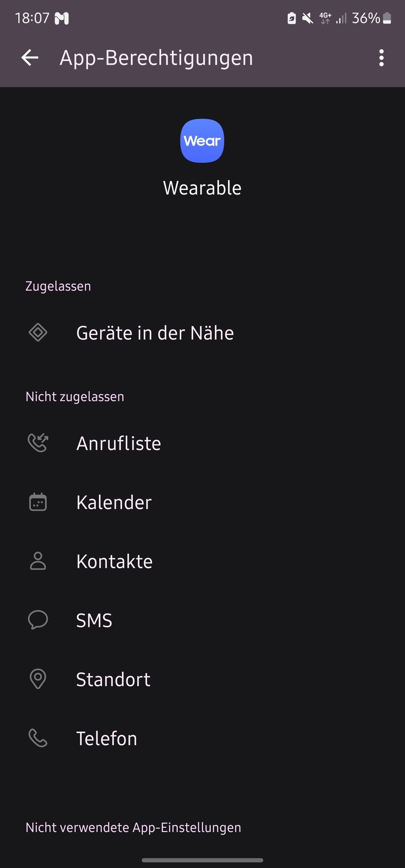This screenshot has height=868, width=405.
Task: Select the SMS permission entry
Action: [202, 620]
